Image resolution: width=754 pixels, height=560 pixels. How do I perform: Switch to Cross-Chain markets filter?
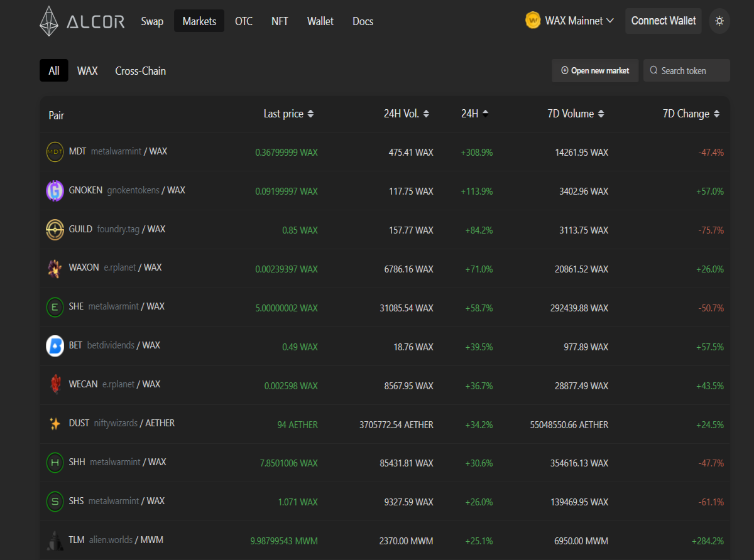[141, 71]
